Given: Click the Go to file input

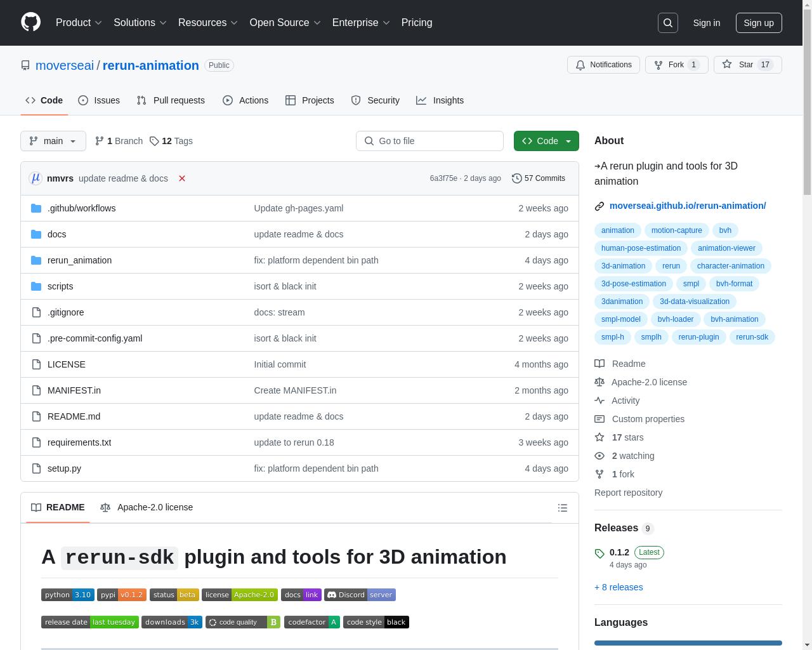Looking at the screenshot, I should [x=429, y=141].
